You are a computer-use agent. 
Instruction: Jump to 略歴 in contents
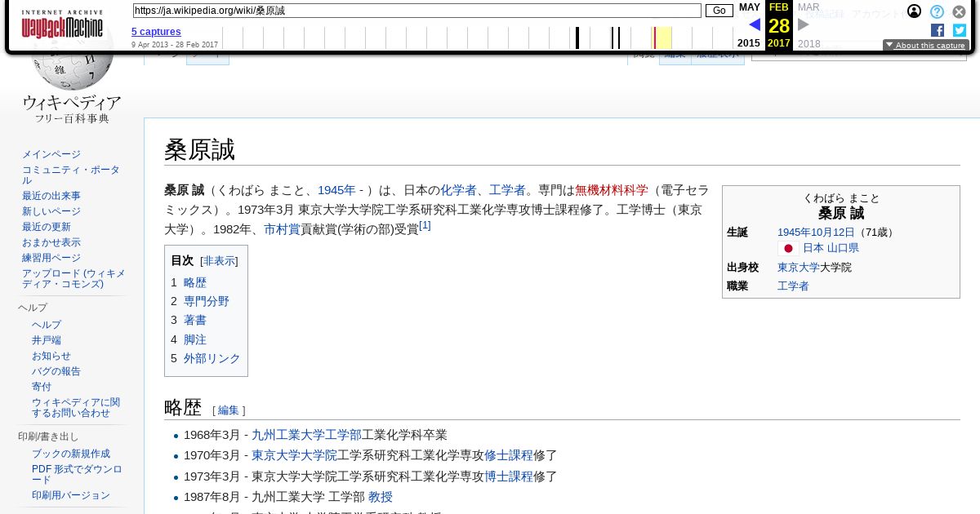click(195, 282)
